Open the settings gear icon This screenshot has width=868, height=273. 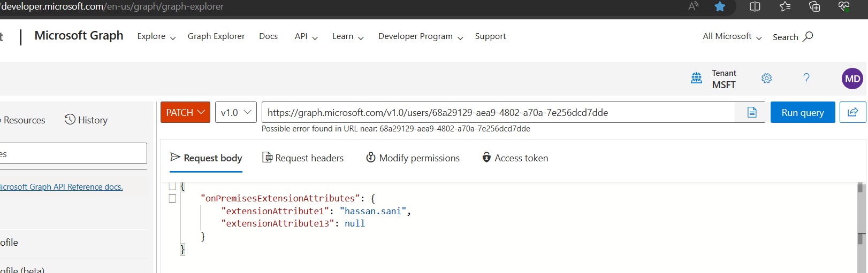pos(766,79)
